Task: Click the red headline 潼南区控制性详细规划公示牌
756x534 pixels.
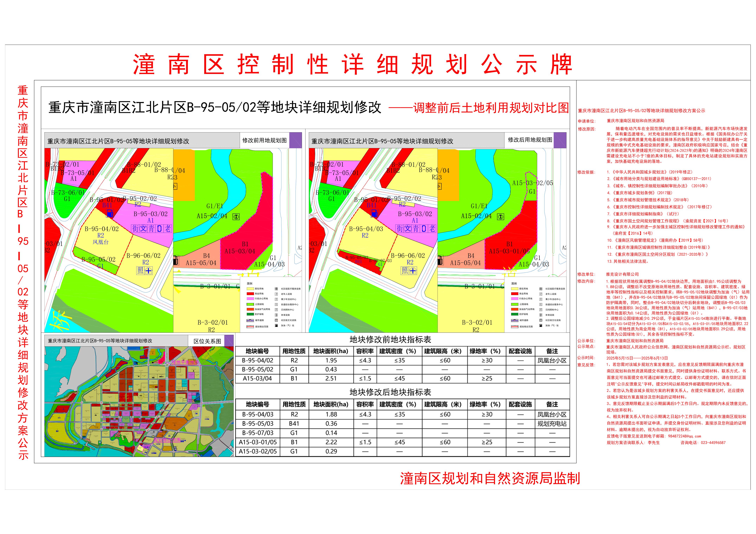Action: coord(353,64)
